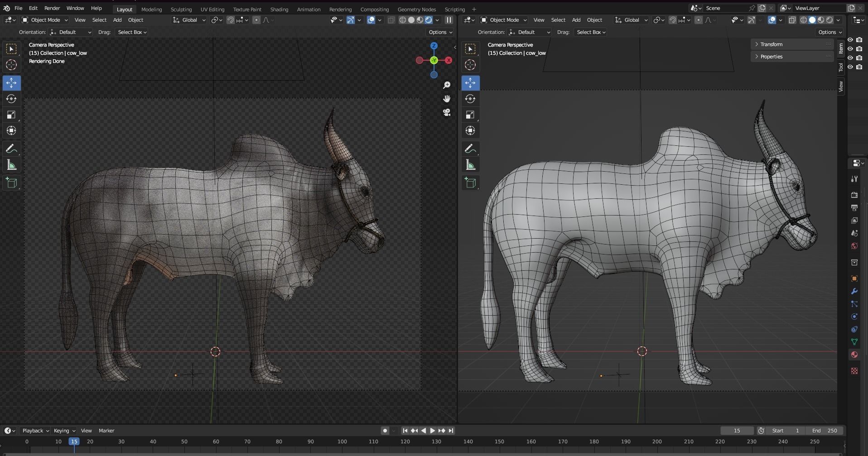Viewport: 868px width, 456px height.
Task: Open the Render properties tab
Action: (x=854, y=195)
